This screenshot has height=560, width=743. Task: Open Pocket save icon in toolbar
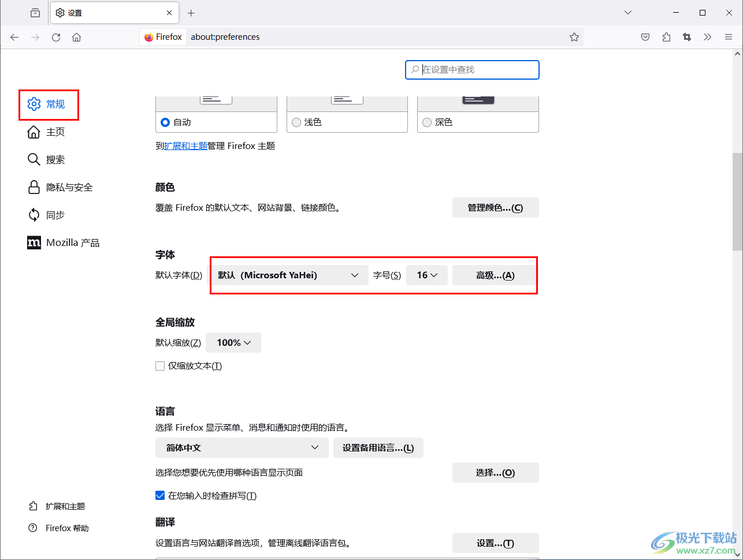645,37
